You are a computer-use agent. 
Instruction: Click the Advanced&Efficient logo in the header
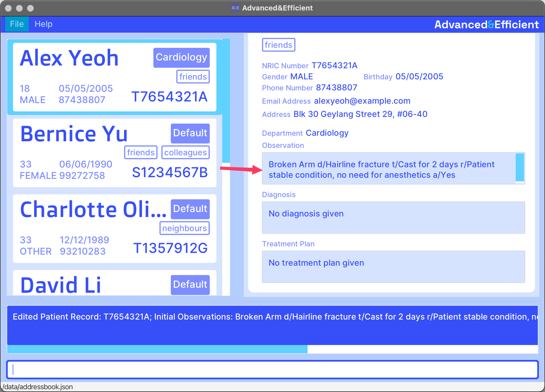tap(486, 25)
